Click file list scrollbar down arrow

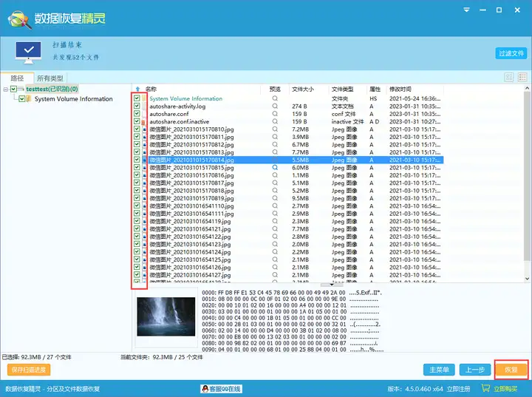click(528, 279)
